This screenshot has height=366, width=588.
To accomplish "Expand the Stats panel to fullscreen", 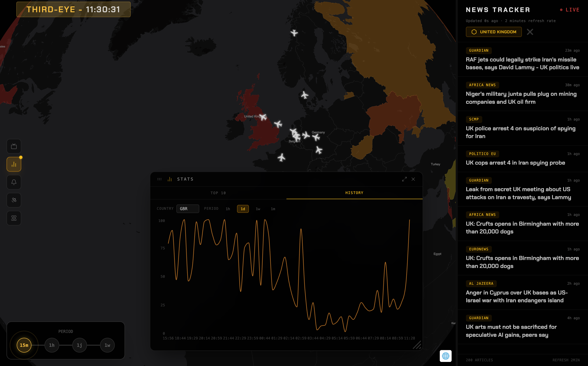I will tap(404, 179).
